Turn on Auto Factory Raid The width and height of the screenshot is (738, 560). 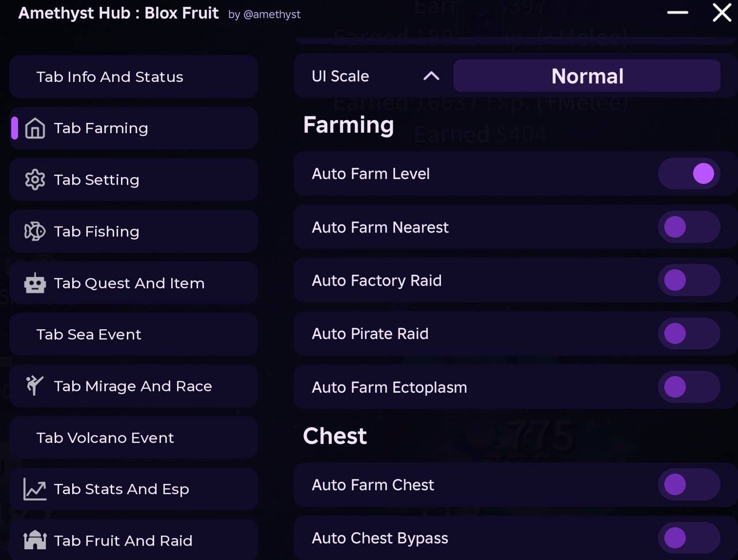689,280
